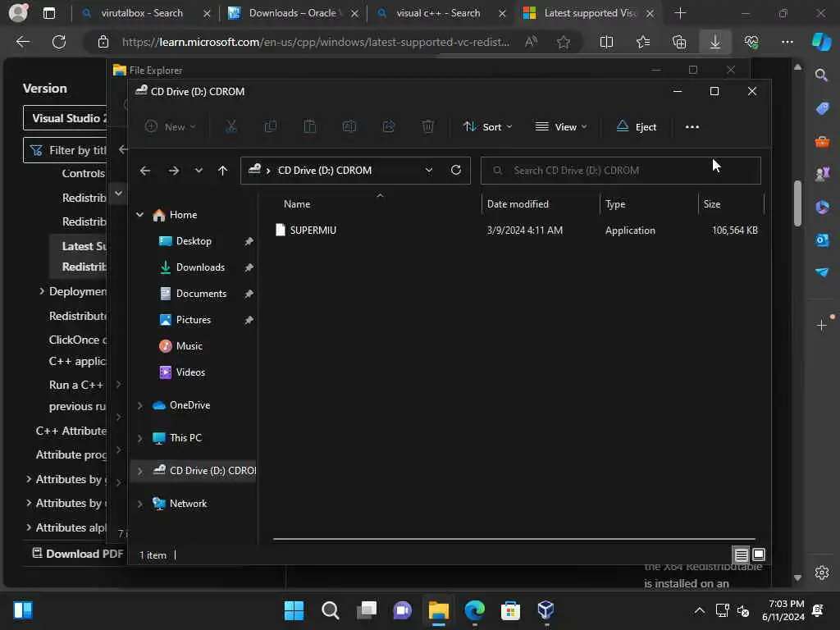This screenshot has width=840, height=630.
Task: Sort by Date modified column header
Action: click(518, 204)
